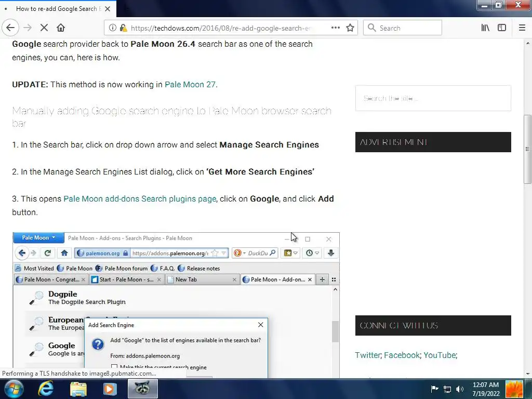Click the volume speaker tray icon
Image resolution: width=532 pixels, height=399 pixels.
459,389
